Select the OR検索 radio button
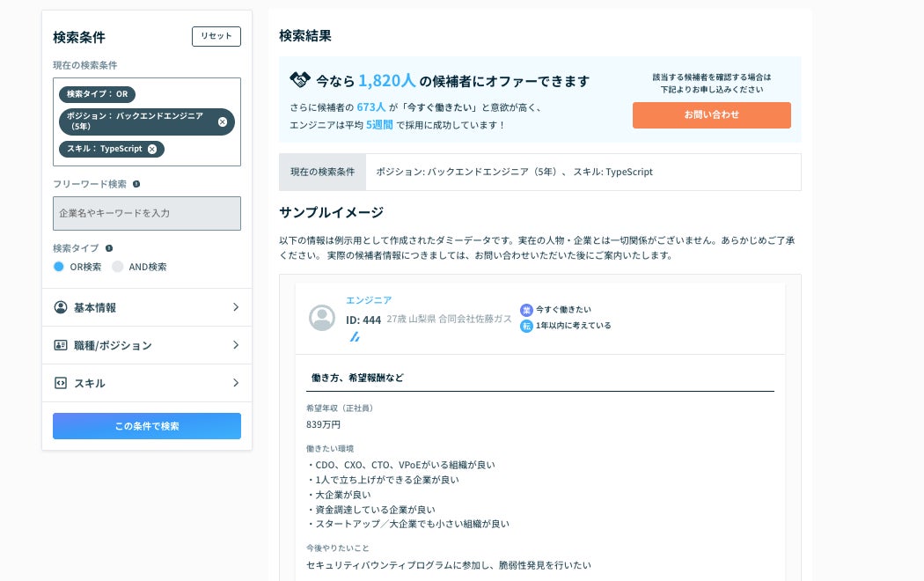Image resolution: width=924 pixels, height=581 pixels. pyautogui.click(x=59, y=267)
